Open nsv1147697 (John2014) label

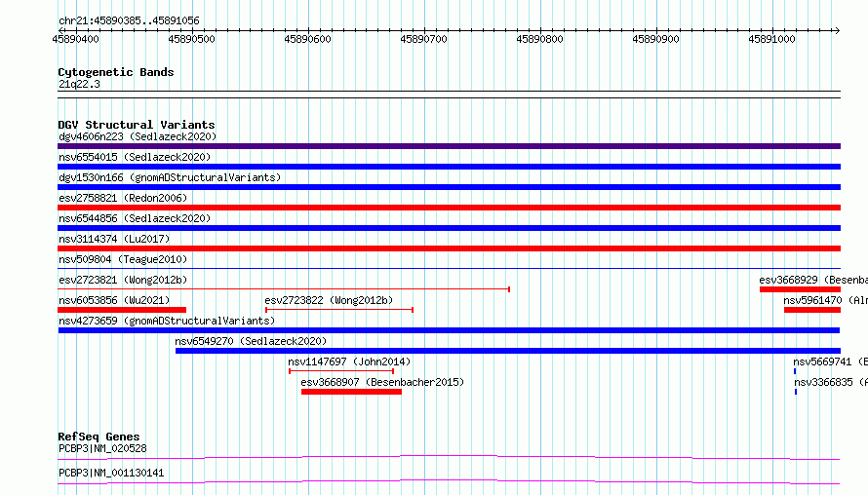349,362
